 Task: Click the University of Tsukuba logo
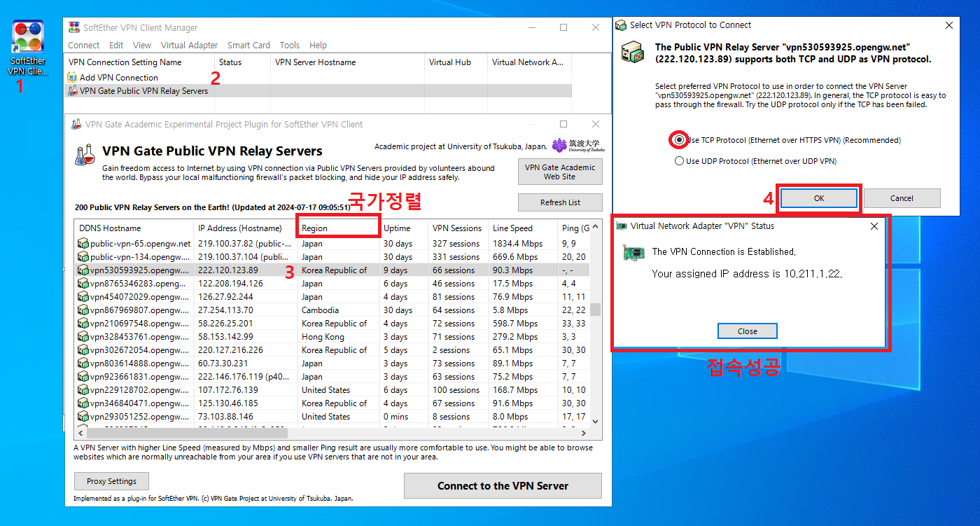[578, 146]
